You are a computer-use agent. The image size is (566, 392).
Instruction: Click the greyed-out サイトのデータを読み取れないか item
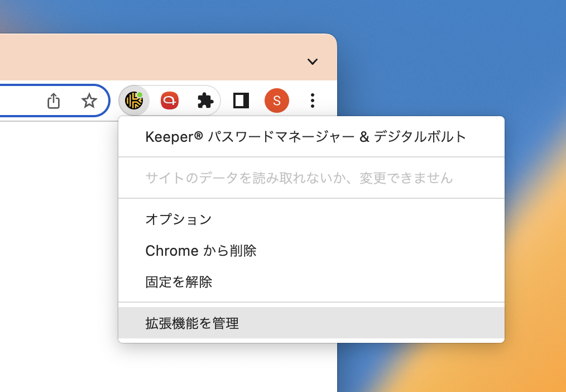click(x=299, y=178)
